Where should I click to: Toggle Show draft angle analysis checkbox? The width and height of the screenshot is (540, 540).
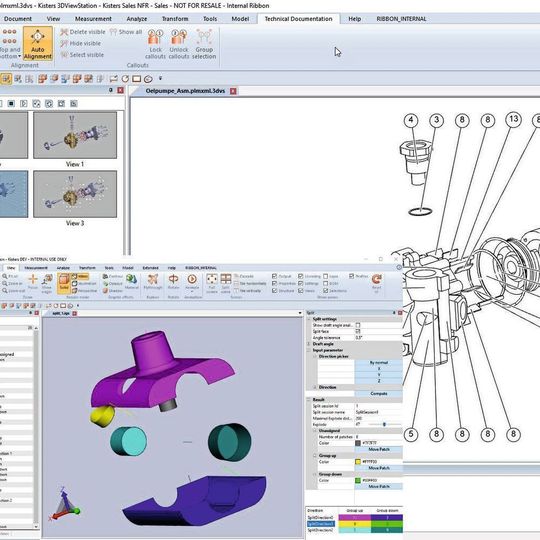pos(358,325)
